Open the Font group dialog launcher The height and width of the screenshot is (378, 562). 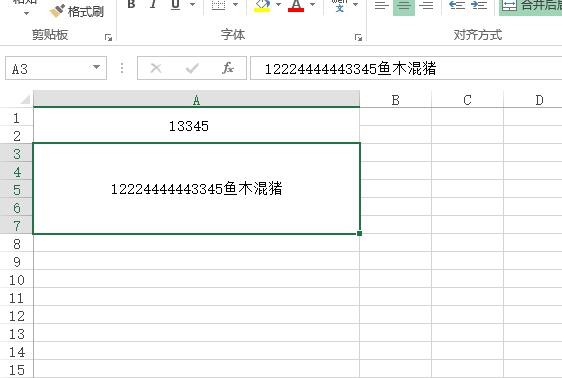click(x=358, y=37)
